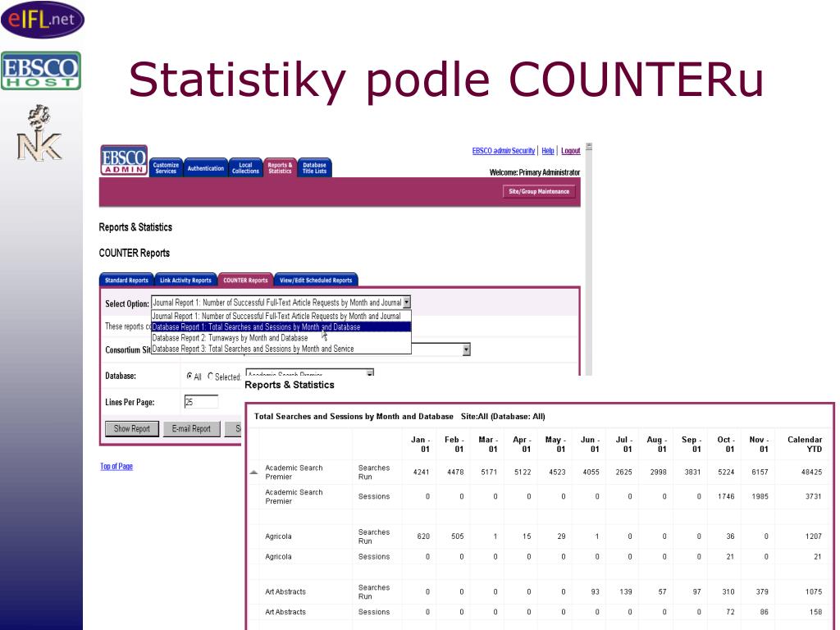Click the 5224 Oct searches cell
840x630 pixels.
726,472
